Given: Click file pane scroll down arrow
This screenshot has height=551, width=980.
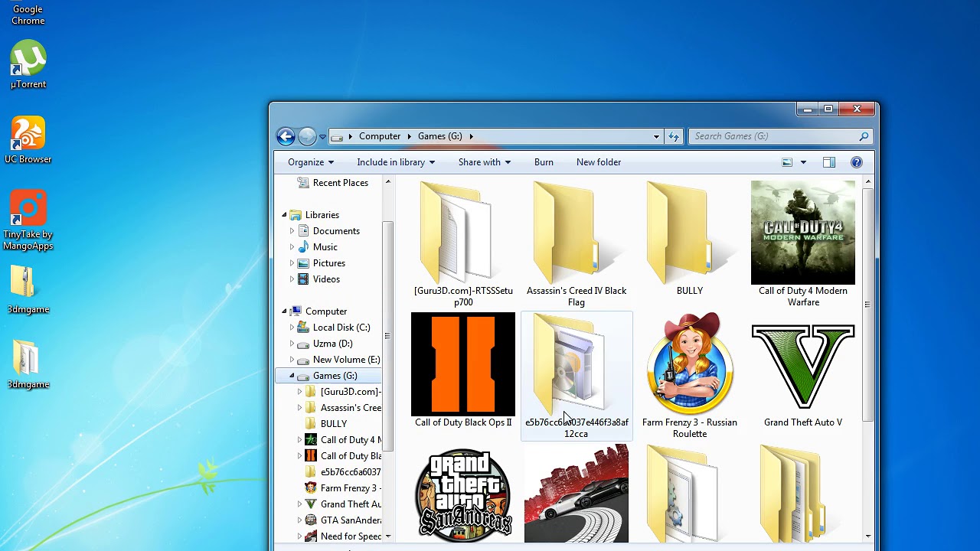Looking at the screenshot, I should tap(867, 536).
